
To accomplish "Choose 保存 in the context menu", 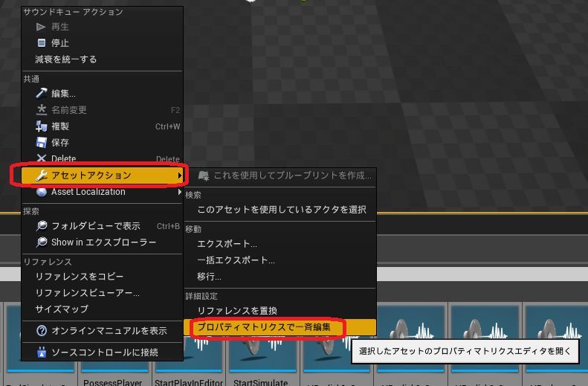I will point(102,143).
